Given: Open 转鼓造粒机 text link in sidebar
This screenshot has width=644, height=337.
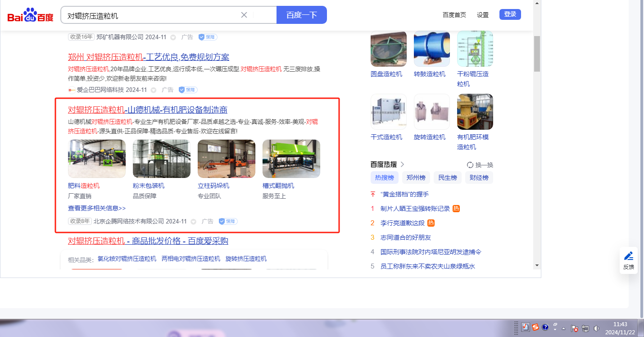Looking at the screenshot, I should point(430,74).
